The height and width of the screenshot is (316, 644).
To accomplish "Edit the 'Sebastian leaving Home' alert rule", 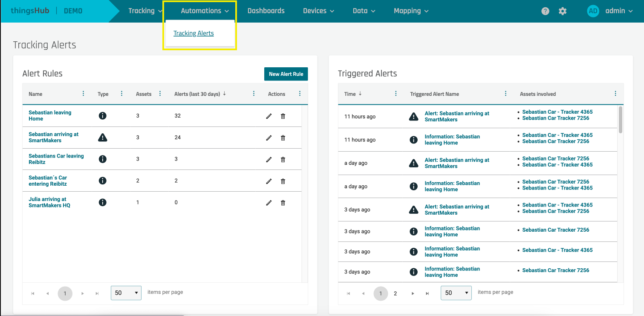I will [x=269, y=116].
